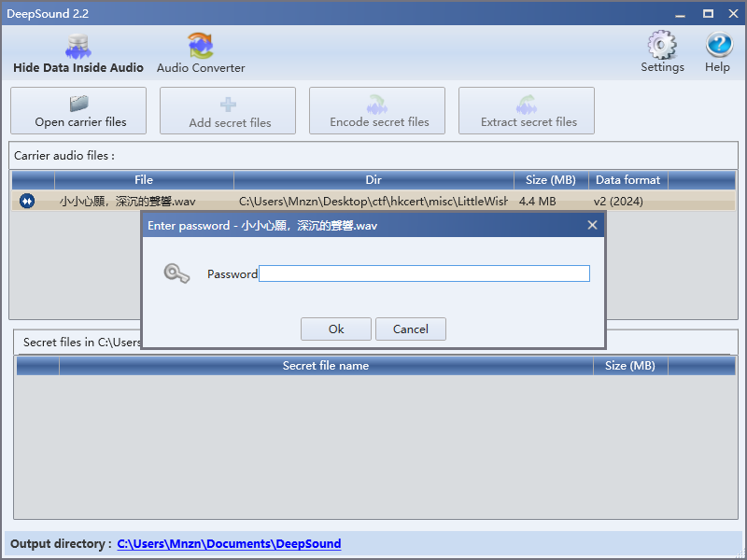
Task: Sort carrier list by File column
Action: click(144, 180)
